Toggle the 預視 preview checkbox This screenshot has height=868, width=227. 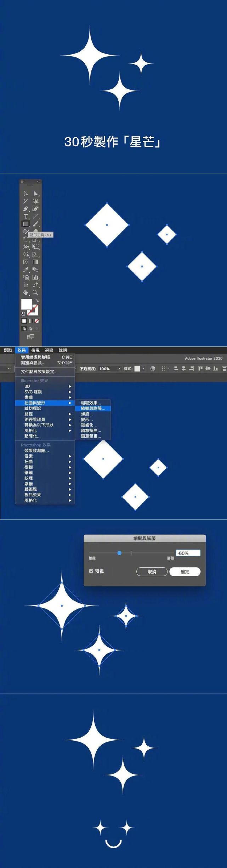point(91,571)
